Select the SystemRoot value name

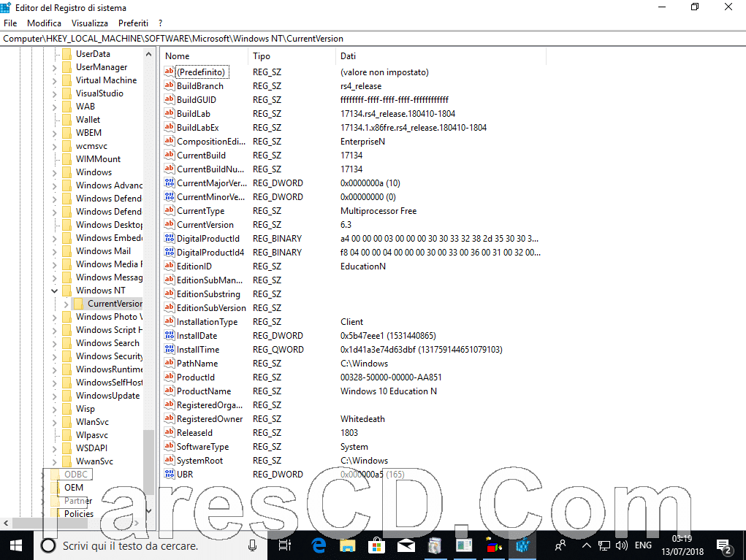click(x=199, y=460)
